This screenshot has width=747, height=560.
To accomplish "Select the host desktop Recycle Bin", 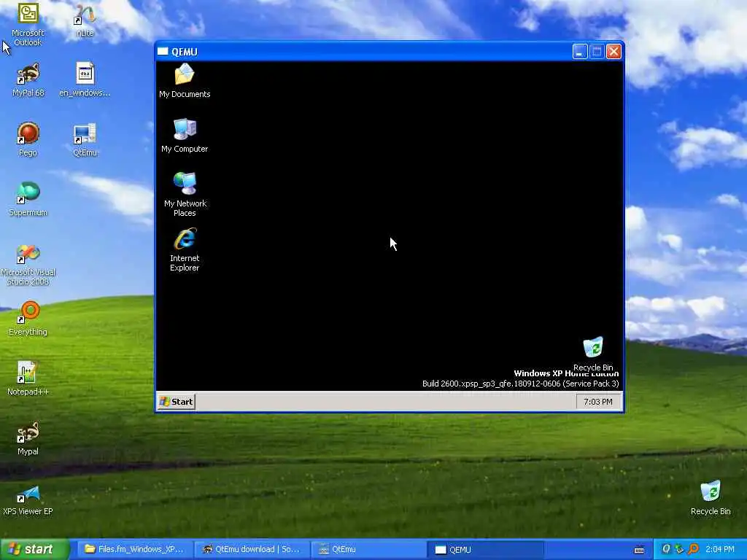I will click(711, 498).
